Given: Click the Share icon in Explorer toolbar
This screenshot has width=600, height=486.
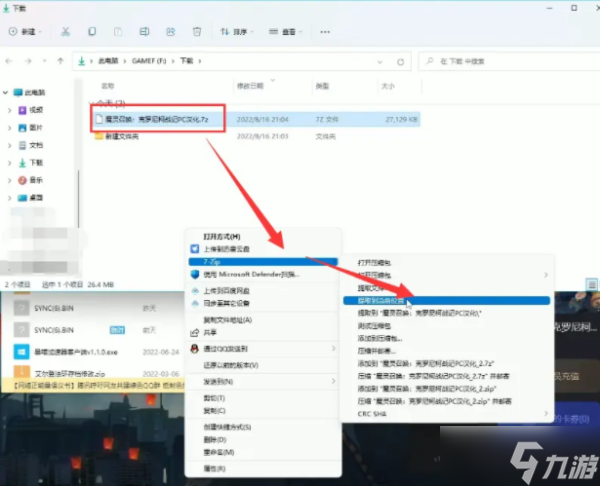Looking at the screenshot, I should (171, 32).
